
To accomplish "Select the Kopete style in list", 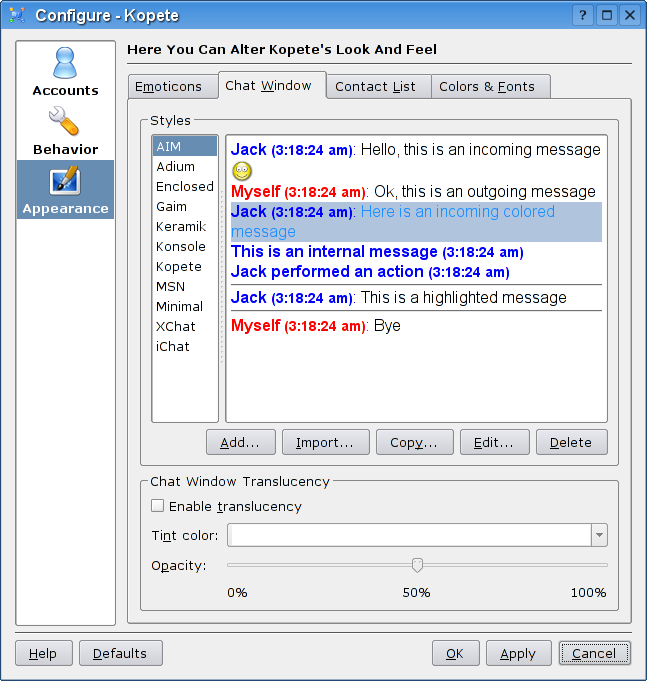I will 185,266.
